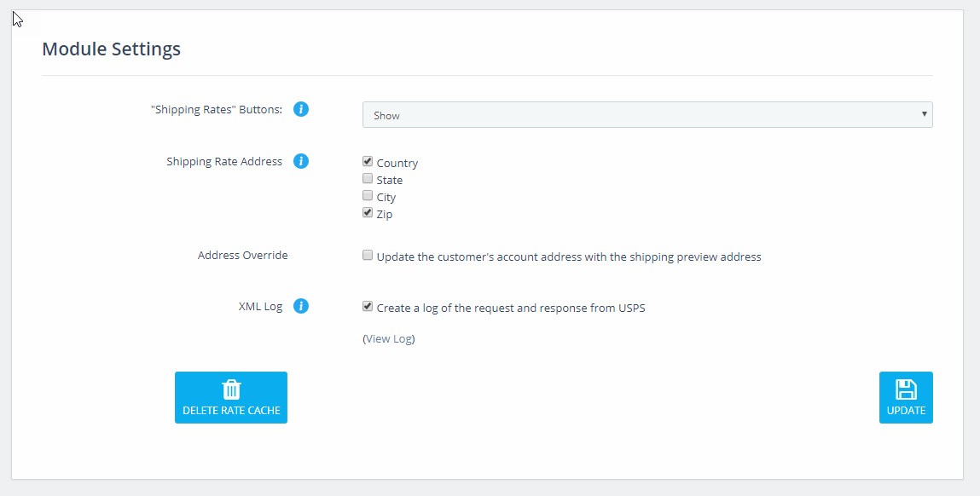This screenshot has height=496, width=980.
Task: Click the UPDATE button label
Action: (x=906, y=411)
